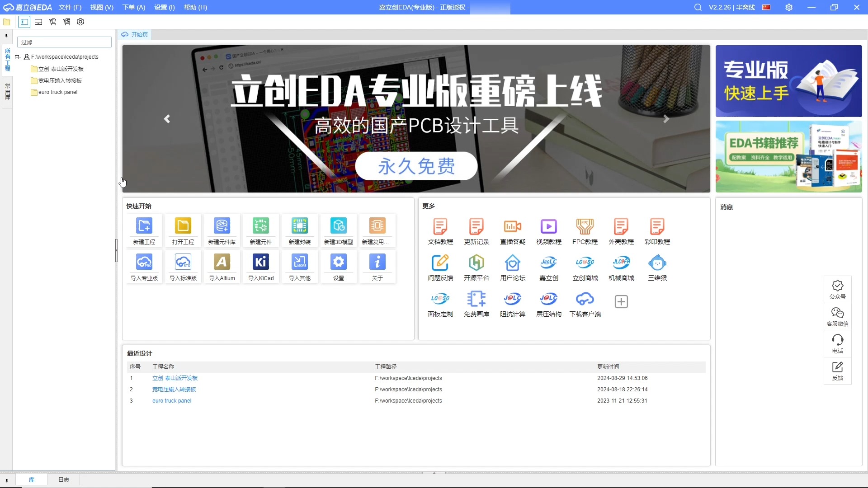Viewport: 868px width, 488px height.
Task: Open 机械商城 icon
Action: click(x=621, y=263)
